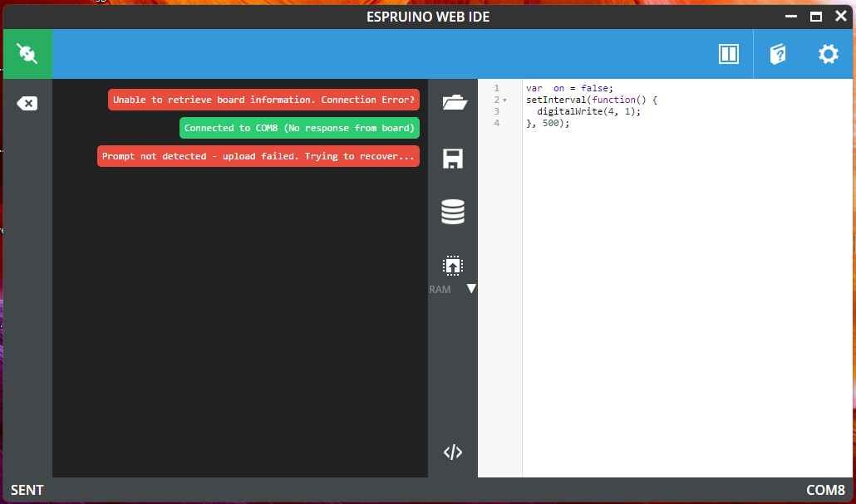Click the 'RAM' label under upload icon
Viewport: 856px width, 504px height.
tap(440, 290)
